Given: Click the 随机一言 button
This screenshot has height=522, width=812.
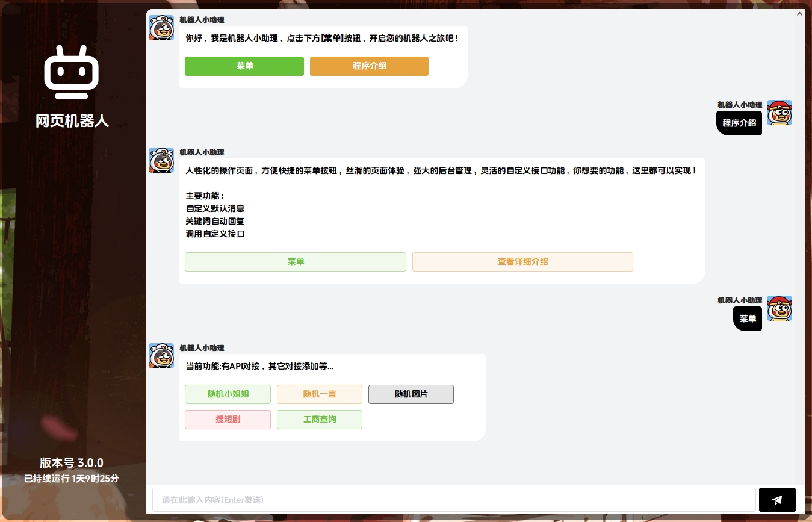Looking at the screenshot, I should 319,394.
